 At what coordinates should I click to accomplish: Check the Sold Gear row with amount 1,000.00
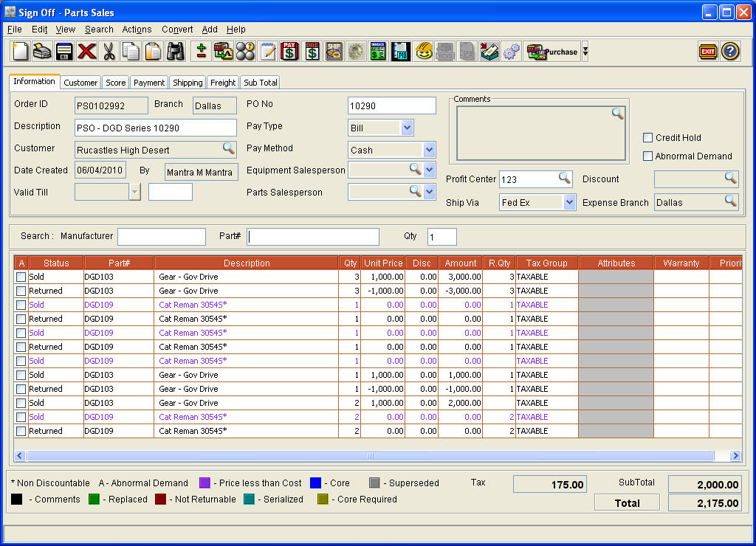pyautogui.click(x=21, y=375)
